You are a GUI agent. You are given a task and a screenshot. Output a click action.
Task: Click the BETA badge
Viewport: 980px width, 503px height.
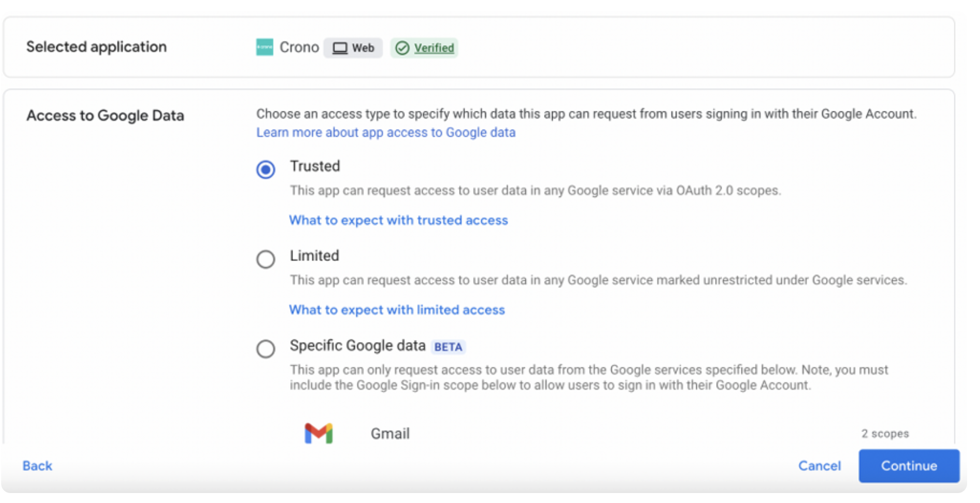(x=448, y=347)
